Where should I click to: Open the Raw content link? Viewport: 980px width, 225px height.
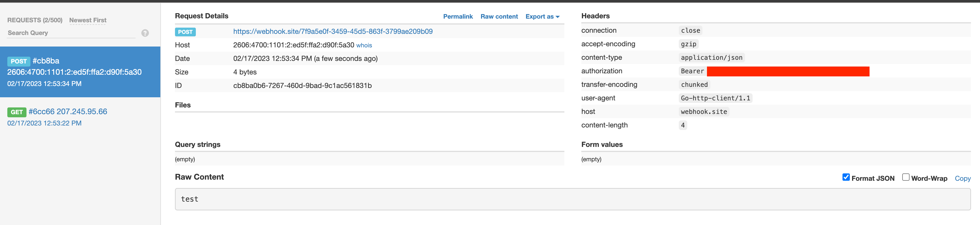point(499,17)
